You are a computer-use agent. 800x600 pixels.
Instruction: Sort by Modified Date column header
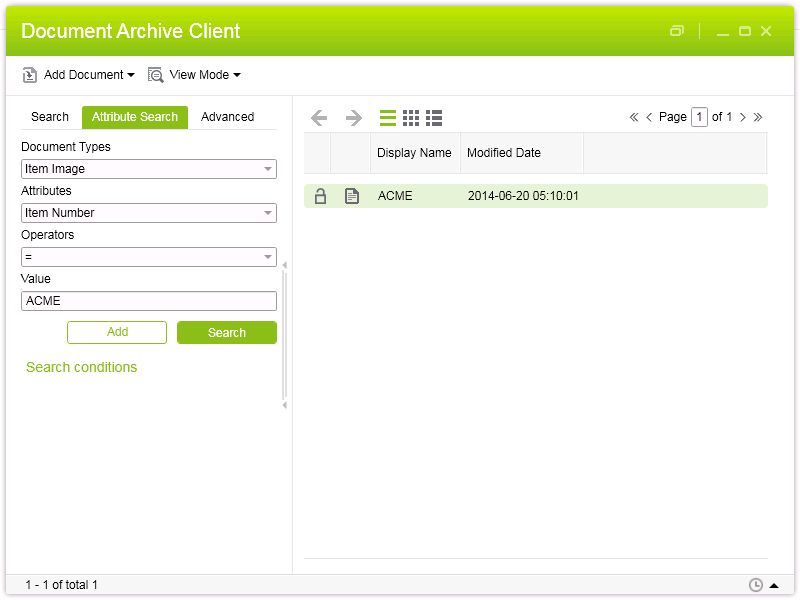pyautogui.click(x=504, y=153)
